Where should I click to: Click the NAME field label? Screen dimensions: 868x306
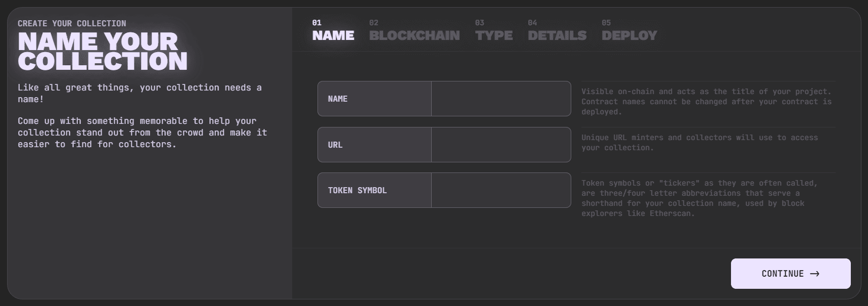337,99
